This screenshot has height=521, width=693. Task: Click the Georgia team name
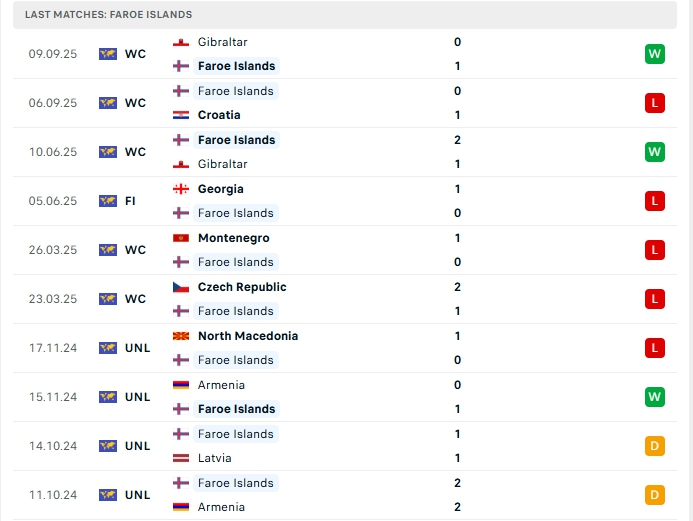point(220,189)
